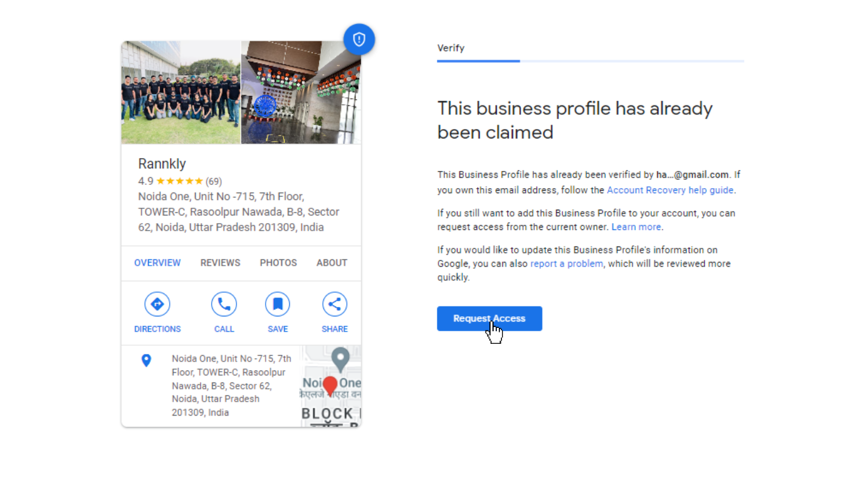Screen dimensions: 868x488
Task: Open the About tab
Action: tap(332, 262)
